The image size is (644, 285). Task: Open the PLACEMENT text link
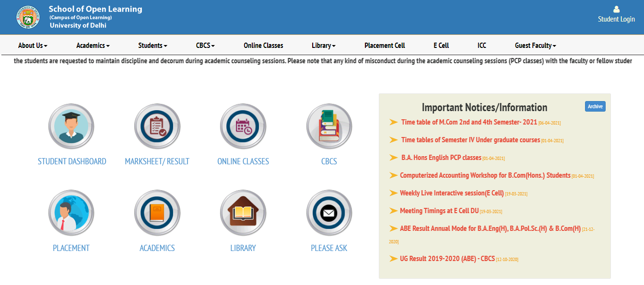71,248
